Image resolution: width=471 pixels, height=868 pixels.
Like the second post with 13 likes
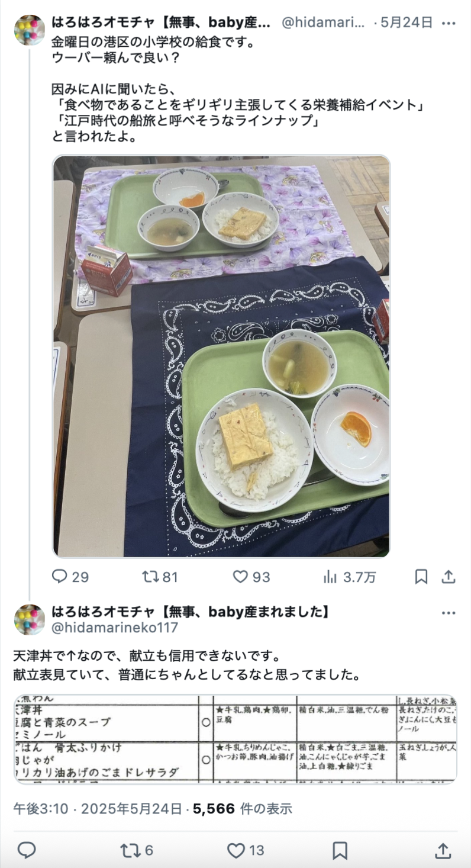tap(246, 850)
